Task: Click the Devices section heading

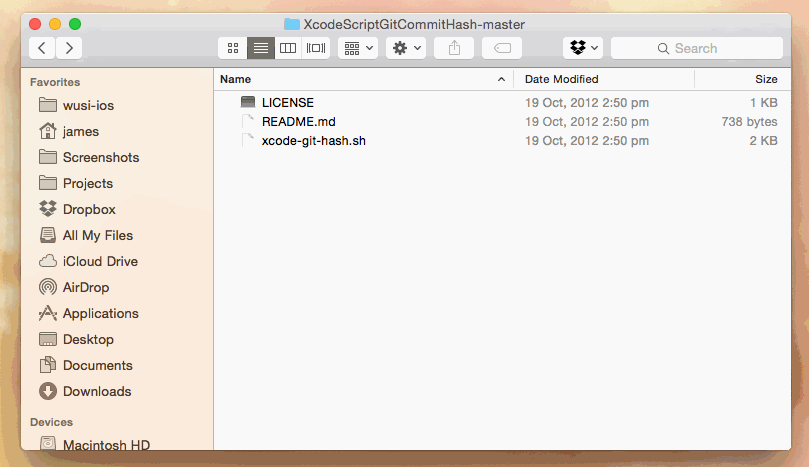Action: click(x=52, y=422)
